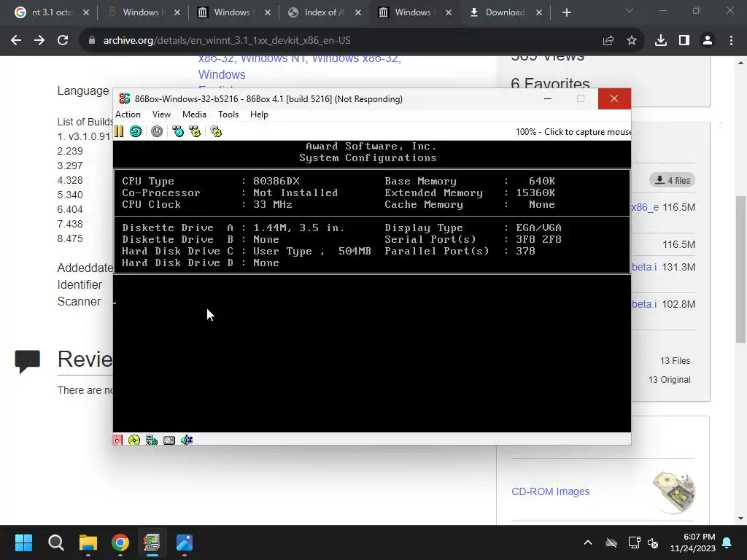The height and width of the screenshot is (560, 747).
Task: Close the Download tab
Action: tap(539, 12)
